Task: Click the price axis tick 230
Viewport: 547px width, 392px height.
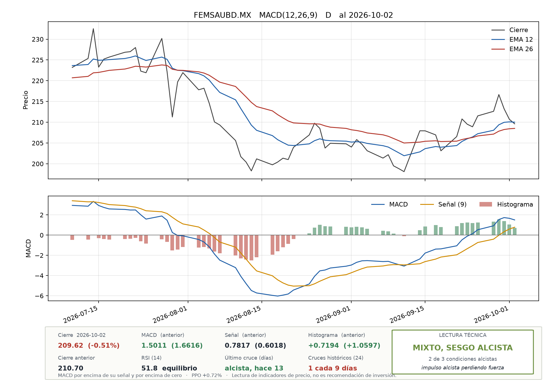Action: (38, 39)
